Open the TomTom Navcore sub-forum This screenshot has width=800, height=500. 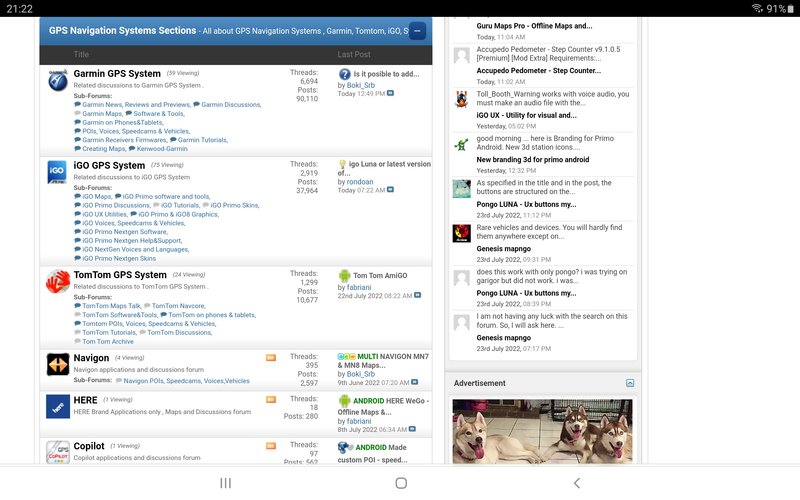[178, 306]
